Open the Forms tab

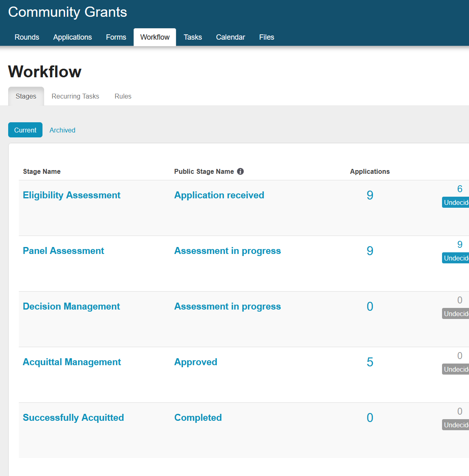116,37
